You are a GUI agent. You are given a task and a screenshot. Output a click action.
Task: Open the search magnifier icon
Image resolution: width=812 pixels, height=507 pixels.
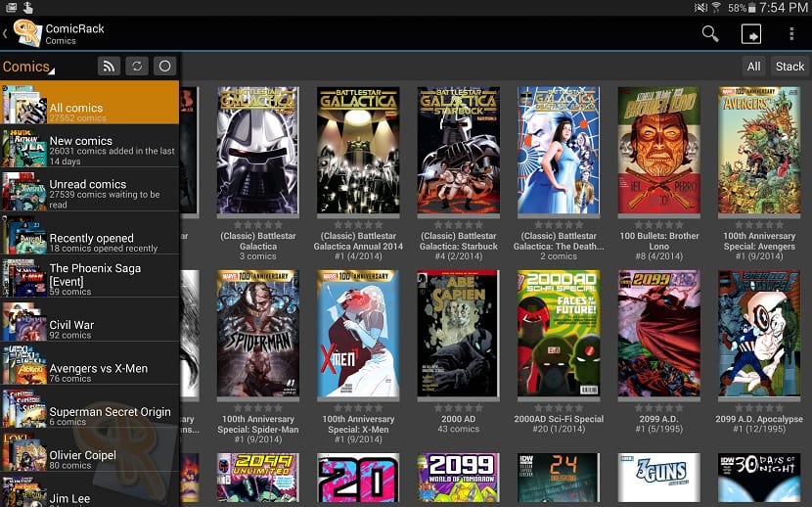[x=710, y=34]
